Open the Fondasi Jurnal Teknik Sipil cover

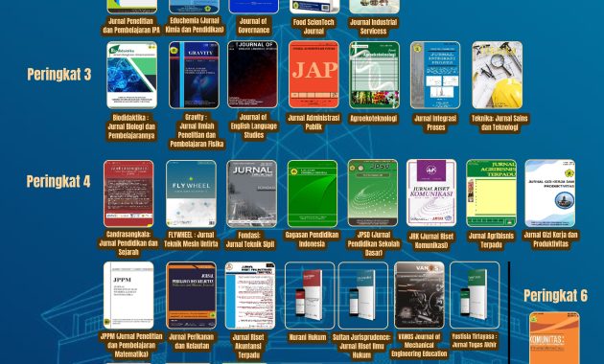pos(251,193)
